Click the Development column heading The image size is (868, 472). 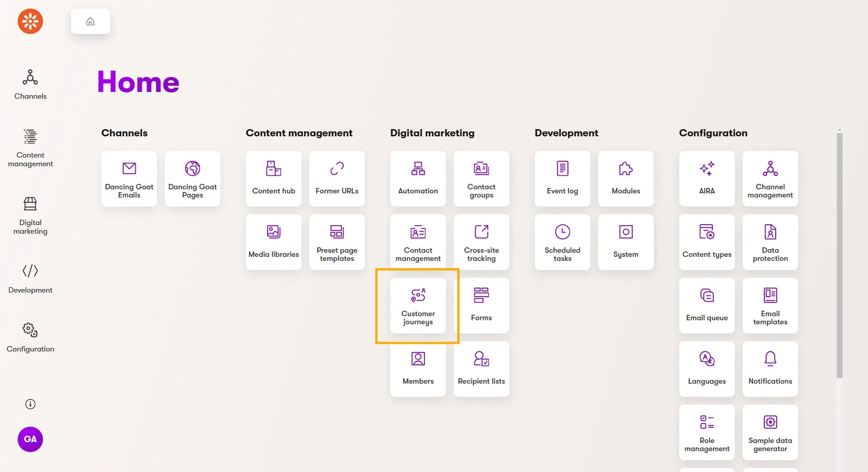click(x=566, y=133)
